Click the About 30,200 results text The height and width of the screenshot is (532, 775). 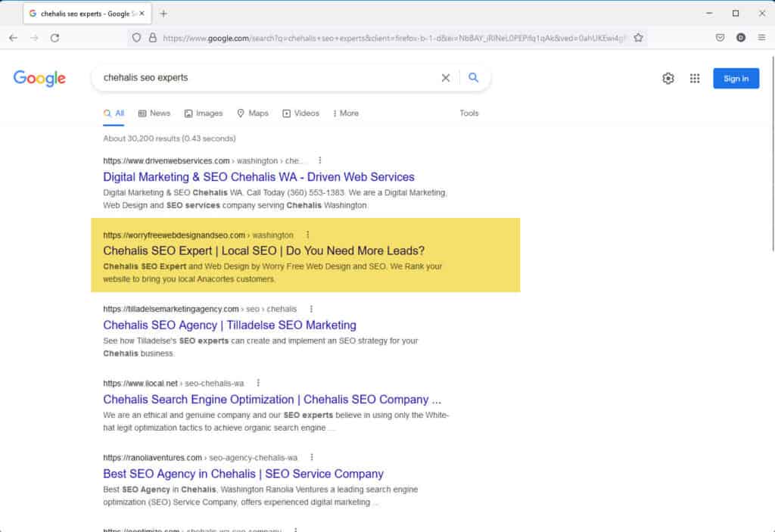pos(169,138)
